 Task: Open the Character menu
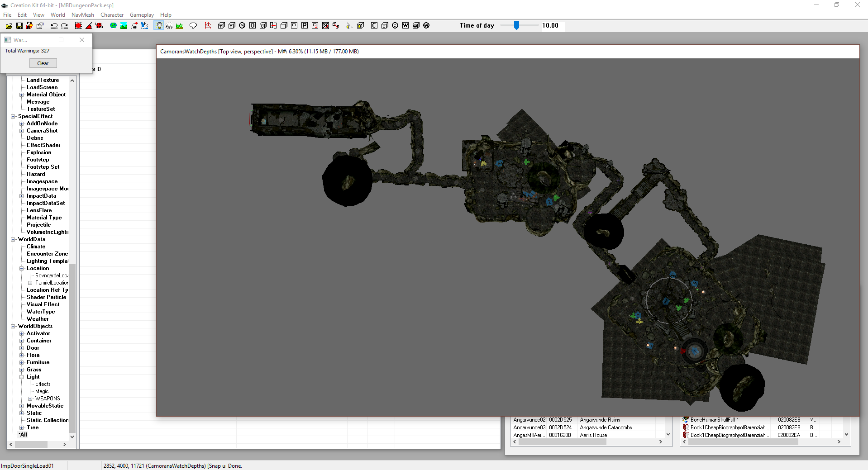[x=112, y=15]
